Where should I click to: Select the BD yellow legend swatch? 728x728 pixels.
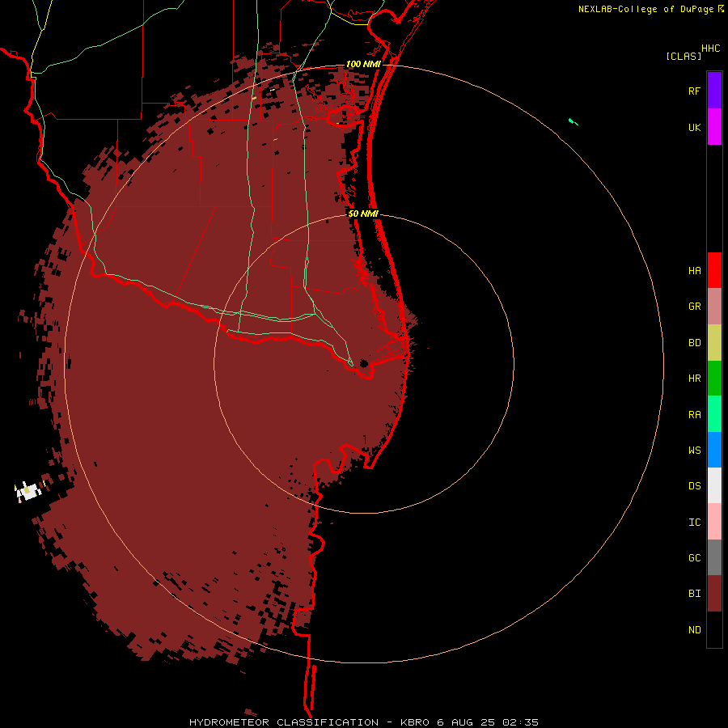(x=714, y=343)
